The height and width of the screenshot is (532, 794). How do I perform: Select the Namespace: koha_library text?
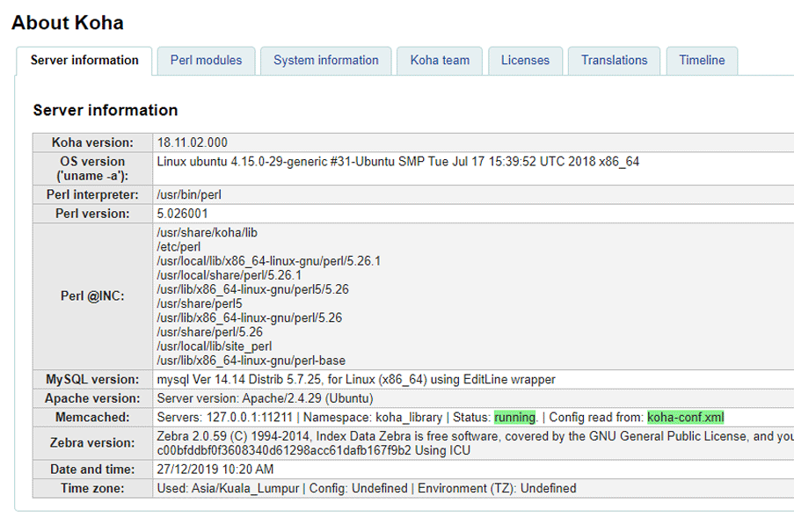click(x=373, y=418)
